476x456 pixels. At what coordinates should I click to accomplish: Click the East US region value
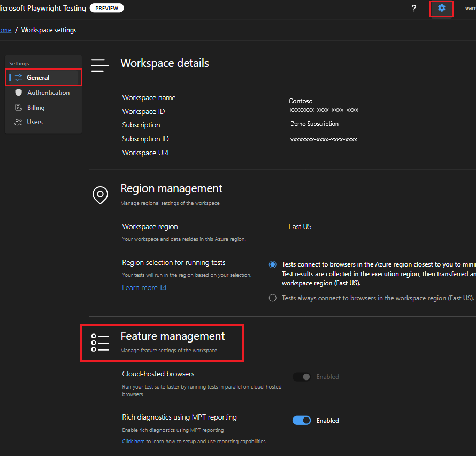pos(300,226)
